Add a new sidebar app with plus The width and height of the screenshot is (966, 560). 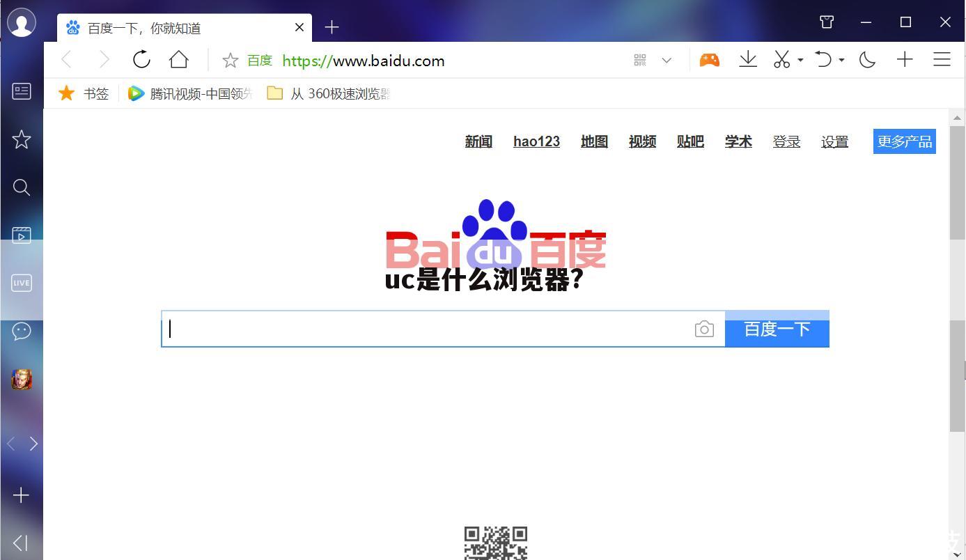tap(22, 495)
